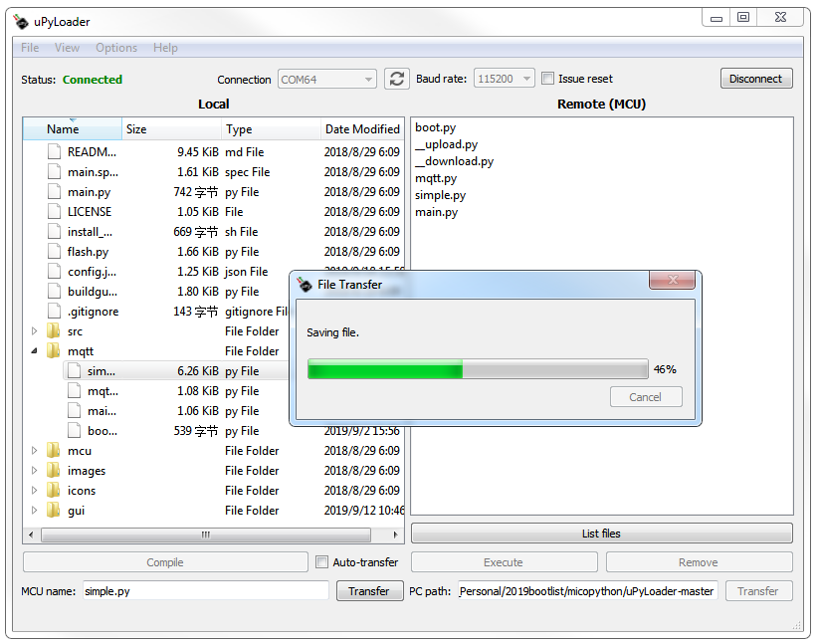Viewport: 819px width, 644px height.
Task: Click the mai... file icon inside mqtt
Action: [75, 410]
